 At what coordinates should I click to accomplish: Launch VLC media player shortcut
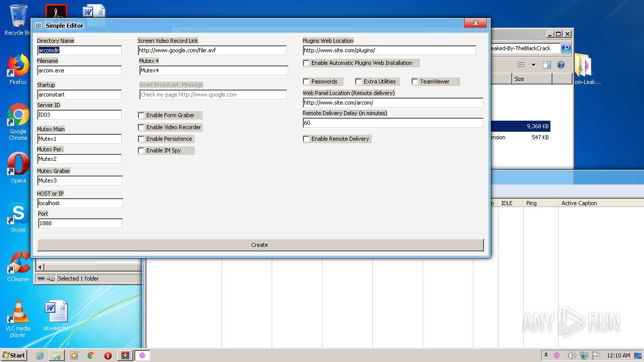[18, 319]
